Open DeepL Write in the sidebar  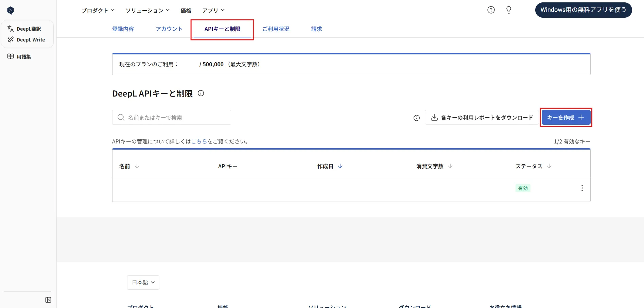coord(26,40)
